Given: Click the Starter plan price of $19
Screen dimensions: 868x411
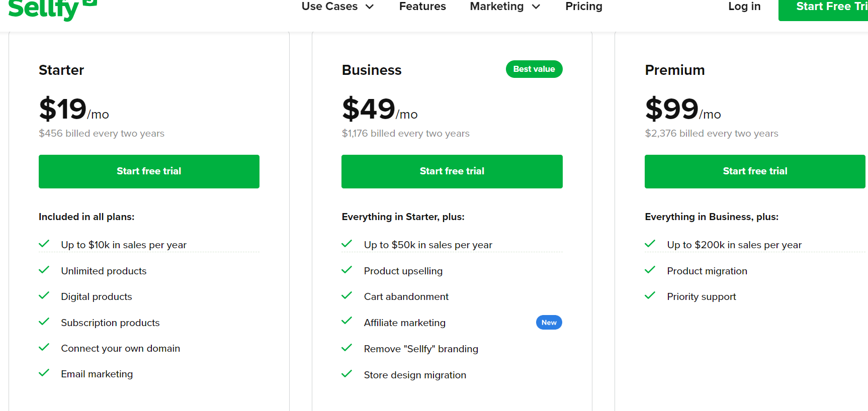Looking at the screenshot, I should pyautogui.click(x=62, y=108).
